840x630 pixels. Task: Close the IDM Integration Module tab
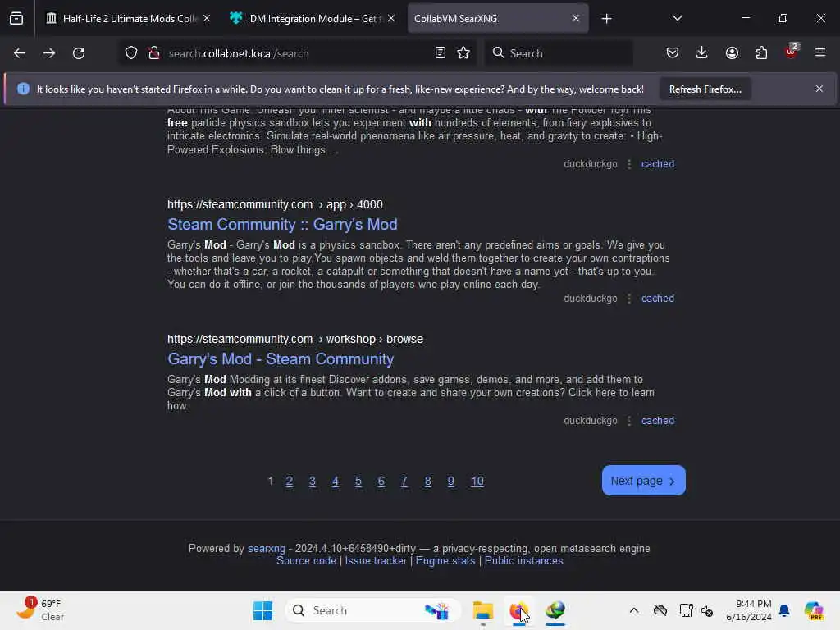pos(391,18)
